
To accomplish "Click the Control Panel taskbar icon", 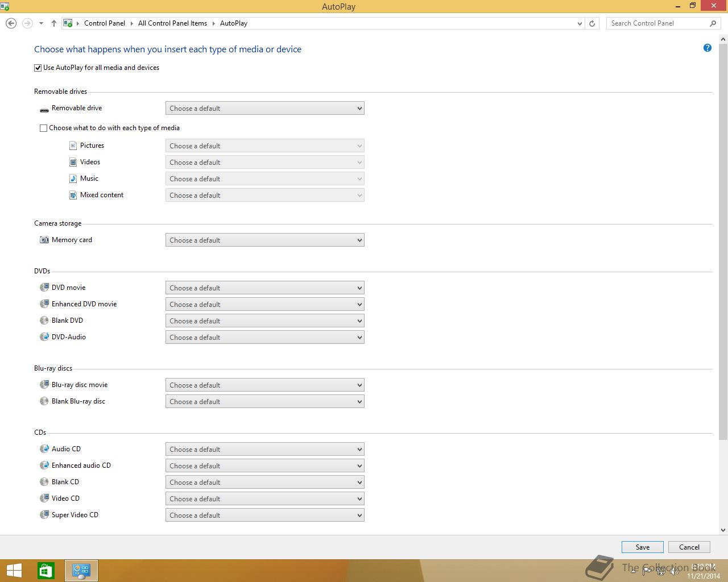I will (x=81, y=571).
